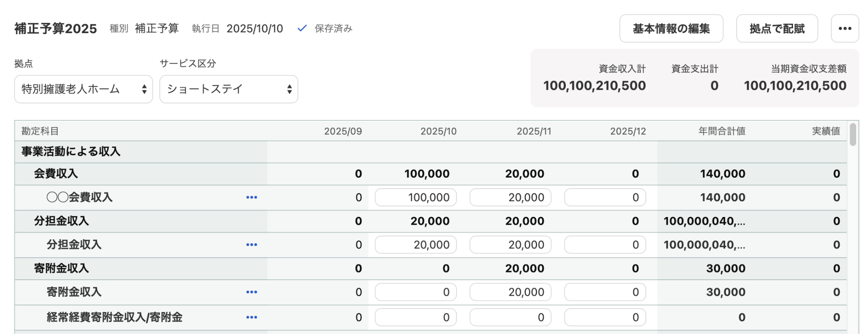Click the 補正予算2025 page title
Screen dimensions: 868x334
pos(56,28)
